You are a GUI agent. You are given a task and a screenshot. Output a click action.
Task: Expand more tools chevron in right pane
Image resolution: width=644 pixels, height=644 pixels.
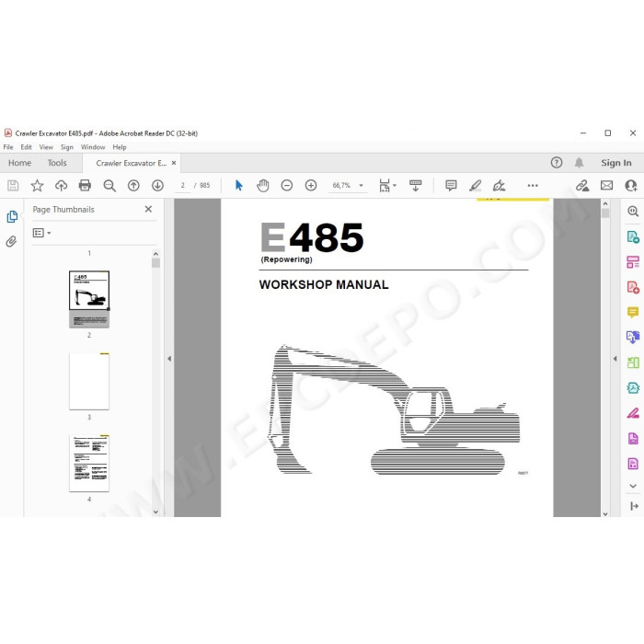coord(633,486)
